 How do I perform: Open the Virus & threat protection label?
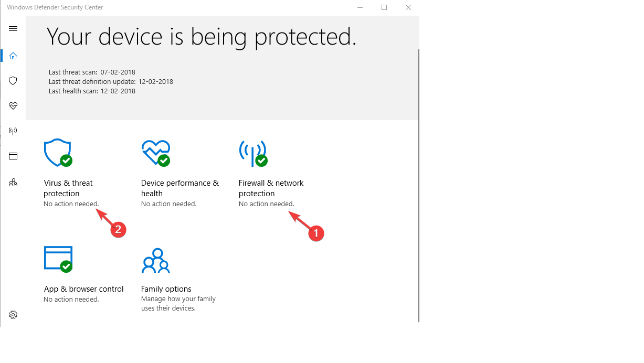pos(68,188)
